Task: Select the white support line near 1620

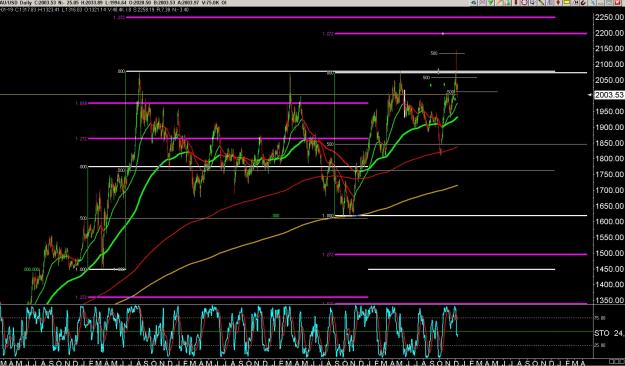Action: click(x=461, y=216)
